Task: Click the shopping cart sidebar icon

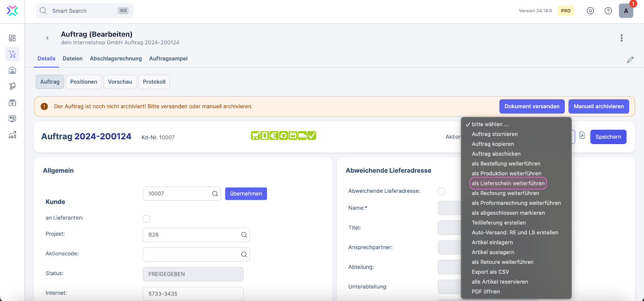Action: point(12,54)
